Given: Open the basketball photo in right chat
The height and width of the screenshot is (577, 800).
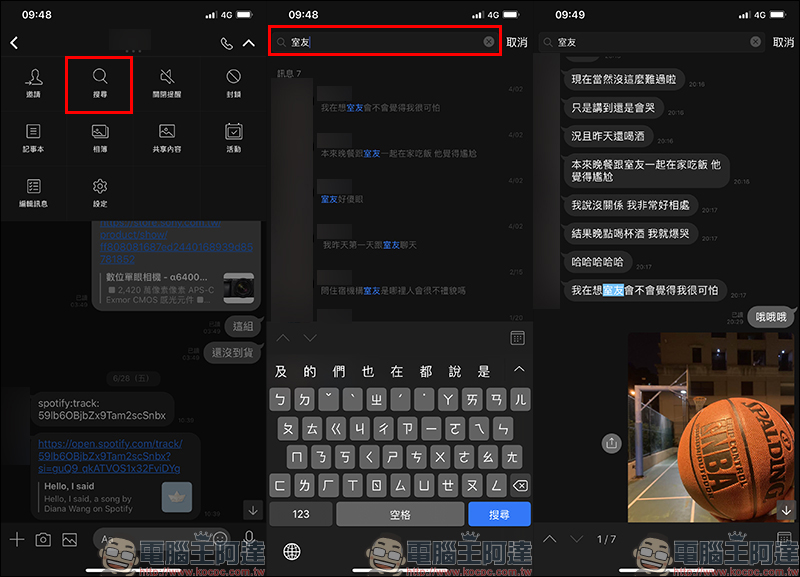Looking at the screenshot, I should 711,427.
